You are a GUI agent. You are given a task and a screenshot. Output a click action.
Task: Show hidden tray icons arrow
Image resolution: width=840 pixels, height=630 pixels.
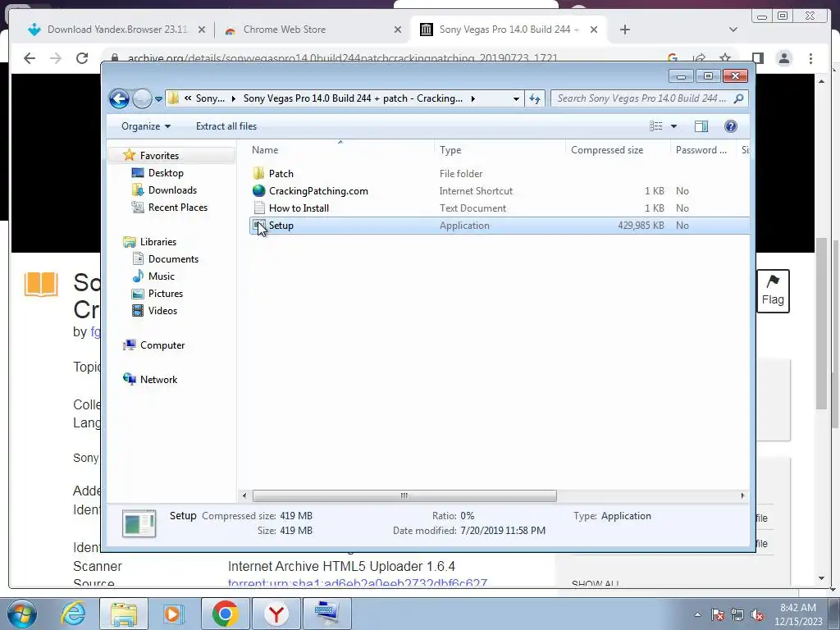pos(697,615)
